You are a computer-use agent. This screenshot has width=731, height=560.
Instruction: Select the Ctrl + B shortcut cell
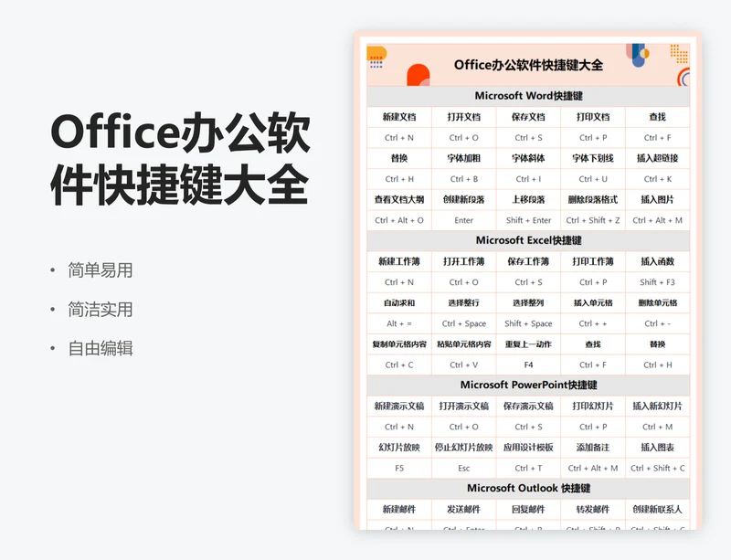[464, 179]
